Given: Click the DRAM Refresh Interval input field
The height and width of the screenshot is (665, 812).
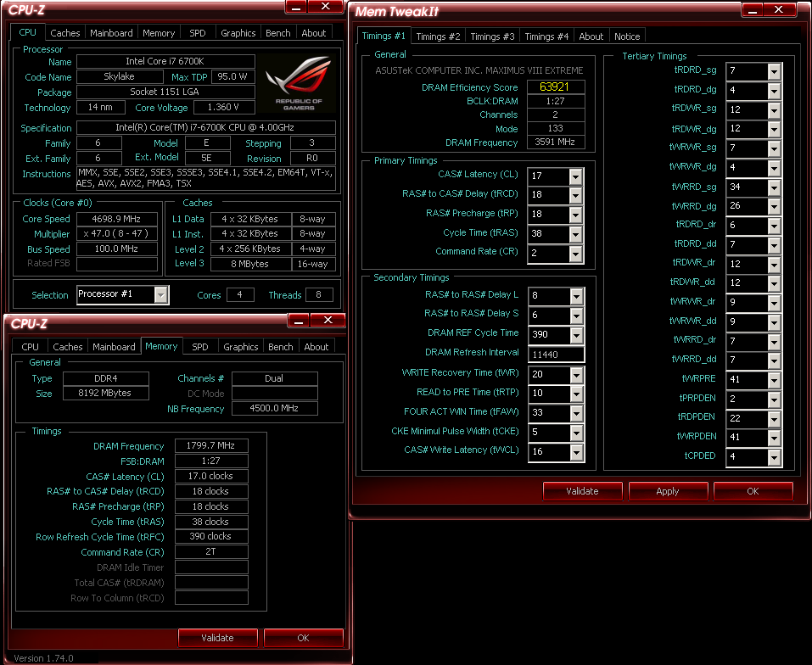Looking at the screenshot, I should 556,353.
